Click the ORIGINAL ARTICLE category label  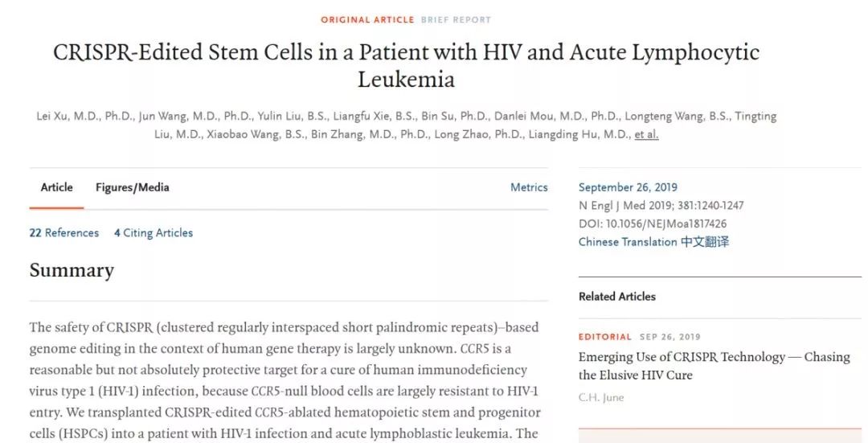(367, 19)
